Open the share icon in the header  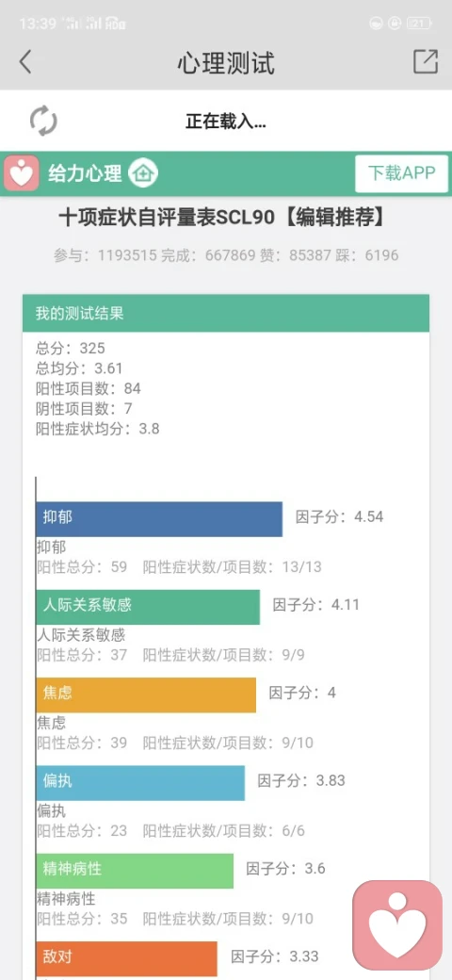tap(425, 62)
